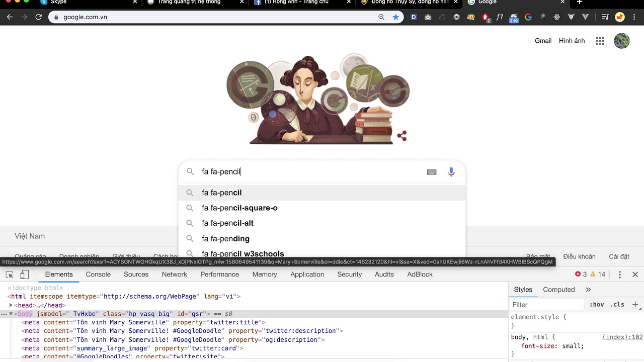Show more Styles sidebar tabs

(x=588, y=290)
